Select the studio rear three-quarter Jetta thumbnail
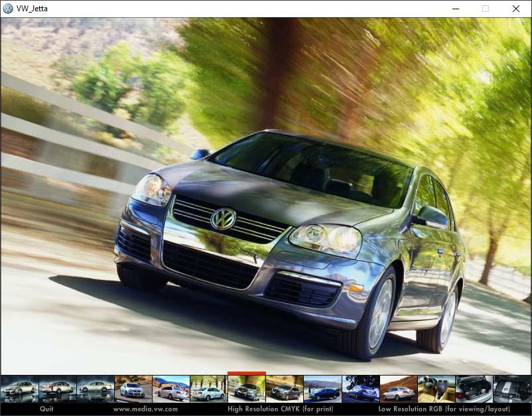The height and width of the screenshot is (416, 532). tap(58, 389)
